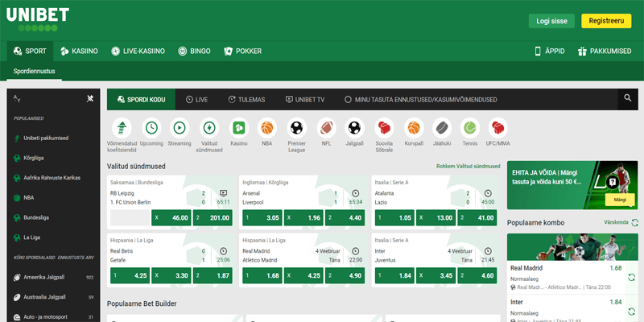
Task: Open Võimendatud koefitsiendid arrow icon
Action: point(122,128)
